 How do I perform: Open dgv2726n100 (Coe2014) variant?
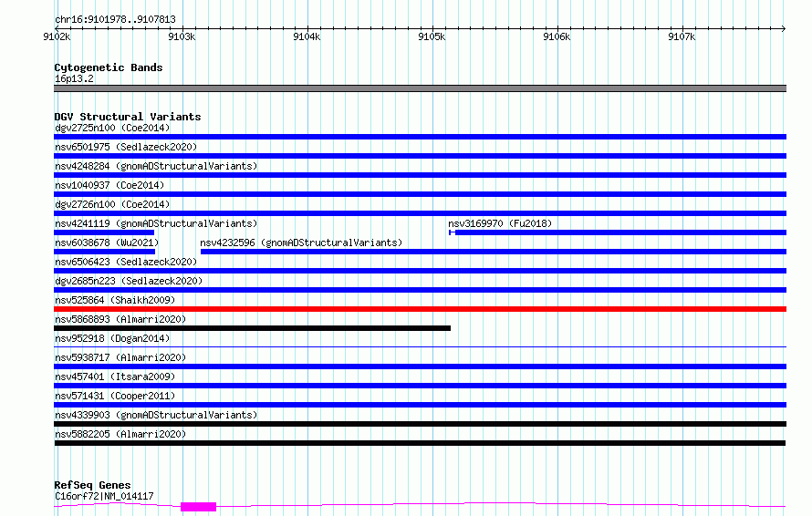tap(112, 204)
